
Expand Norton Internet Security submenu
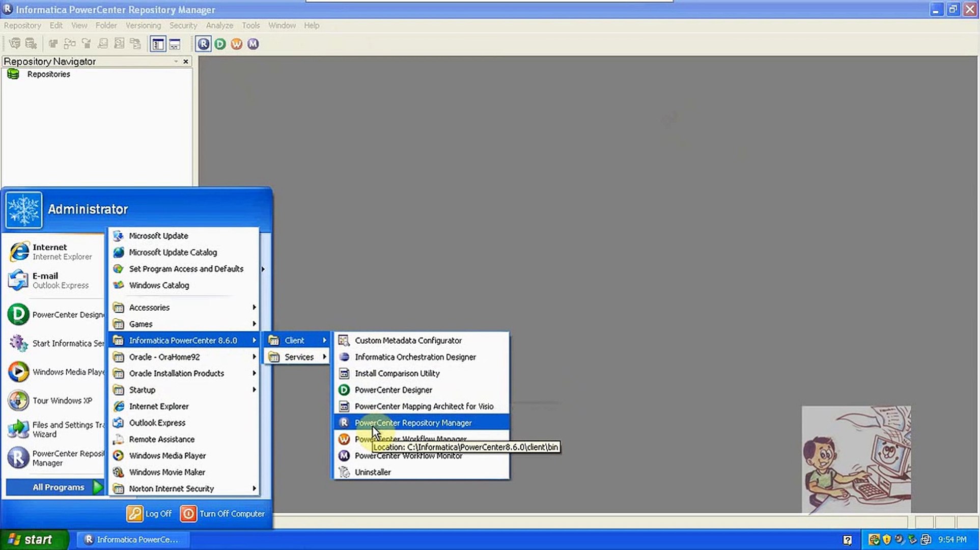[x=184, y=488]
